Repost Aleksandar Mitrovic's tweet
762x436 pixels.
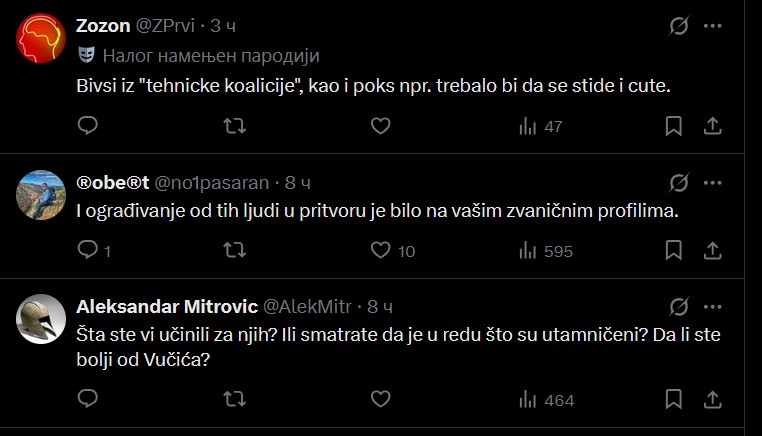235,400
